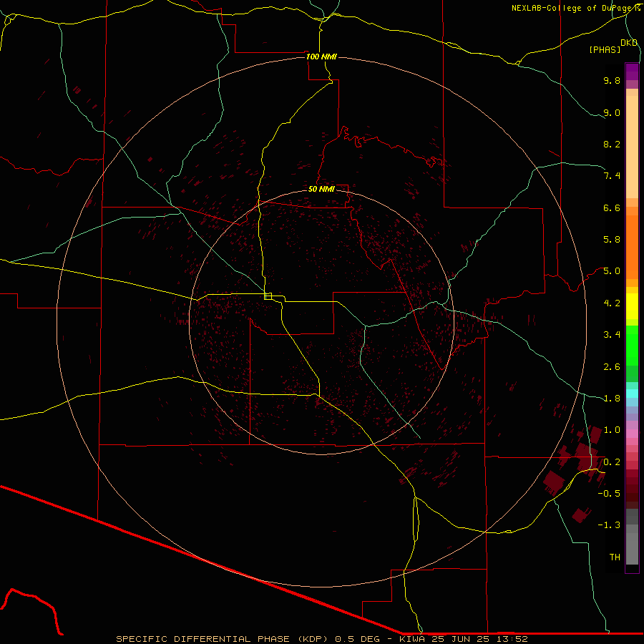Click the 9.0 legend value
The image size is (644, 644).
612,112
